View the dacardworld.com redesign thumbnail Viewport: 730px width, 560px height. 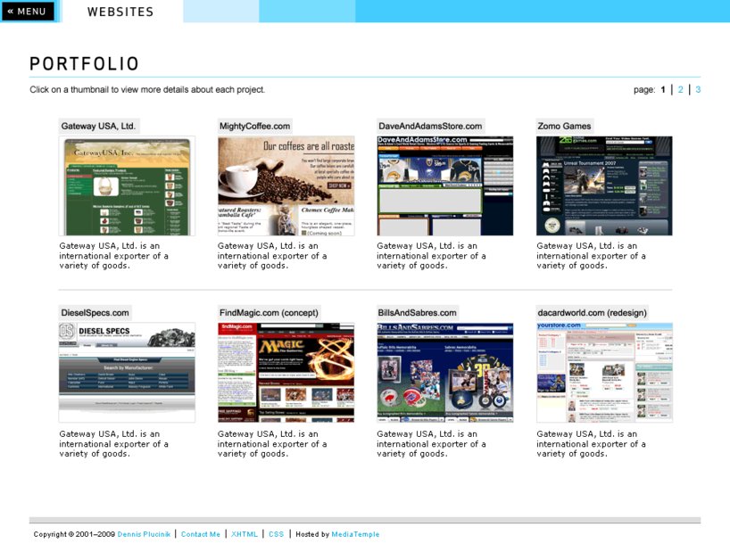click(603, 370)
